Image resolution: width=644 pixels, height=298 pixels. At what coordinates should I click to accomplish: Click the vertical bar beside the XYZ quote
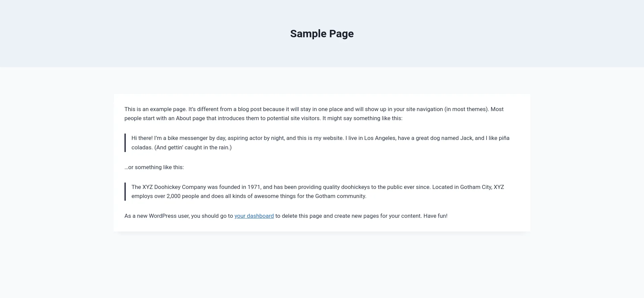[x=125, y=192]
